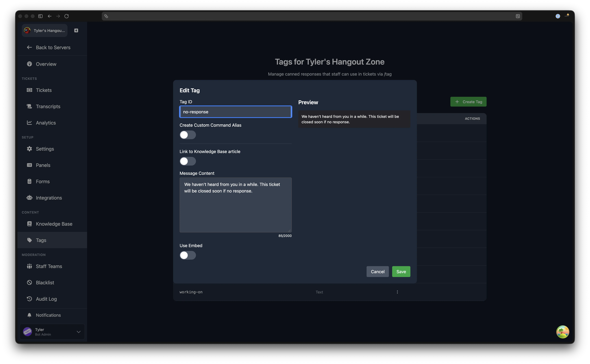590x364 pixels.
Task: Turn on the Use Embed switch
Action: tap(188, 255)
